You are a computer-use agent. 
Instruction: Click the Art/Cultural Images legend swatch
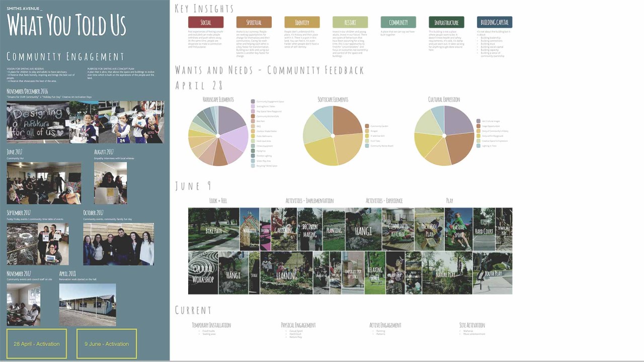tap(478, 121)
